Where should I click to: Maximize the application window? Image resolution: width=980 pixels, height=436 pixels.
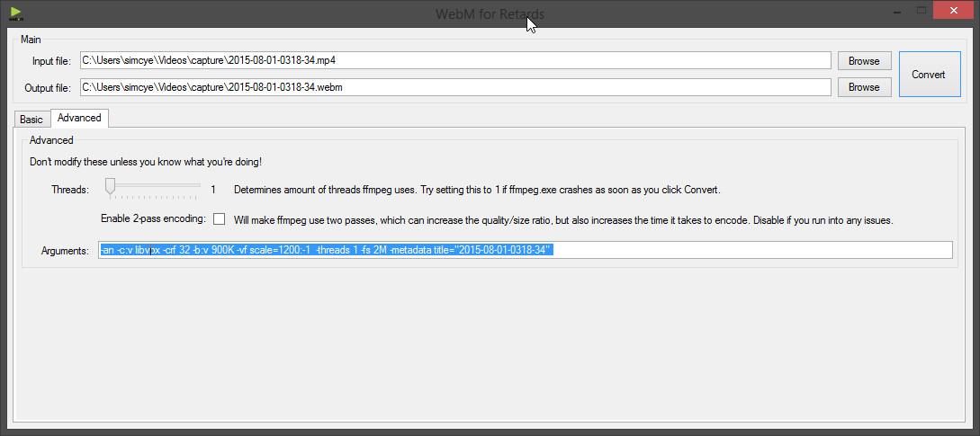921,11
